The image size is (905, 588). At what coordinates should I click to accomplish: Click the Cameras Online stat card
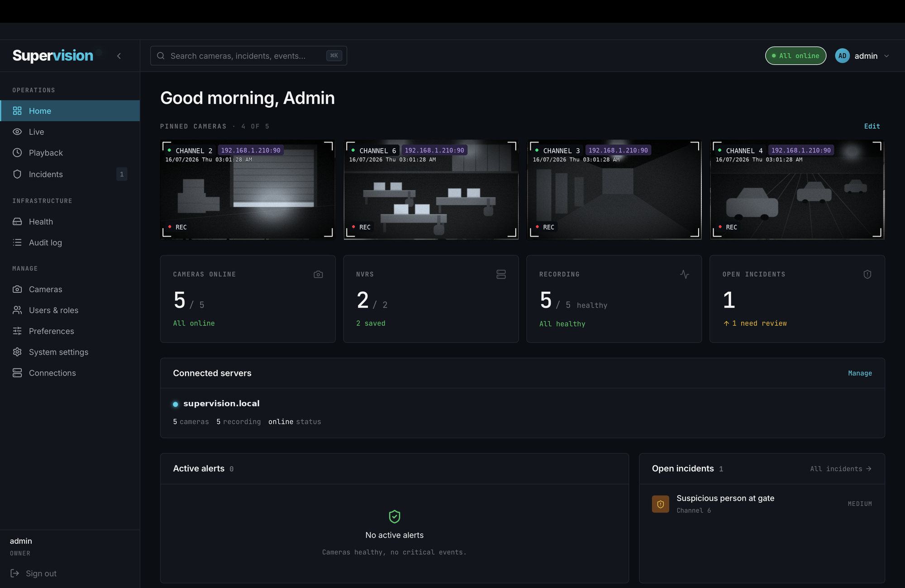click(x=248, y=299)
